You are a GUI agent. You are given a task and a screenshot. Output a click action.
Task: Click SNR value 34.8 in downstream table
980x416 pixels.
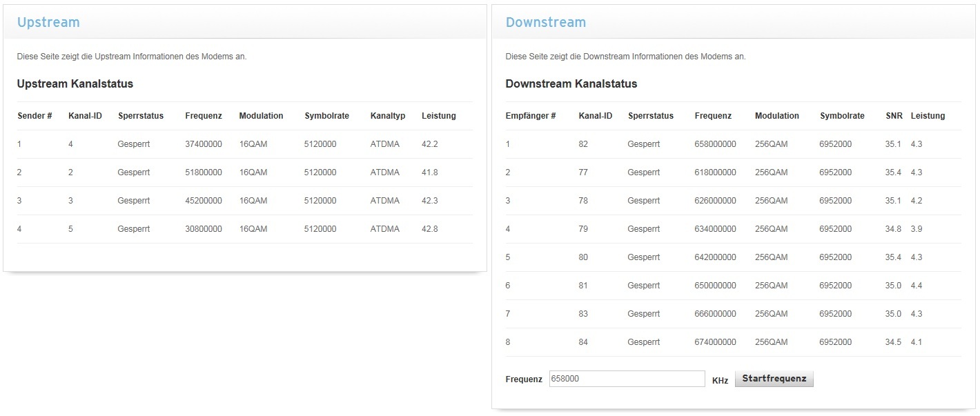pyautogui.click(x=893, y=229)
